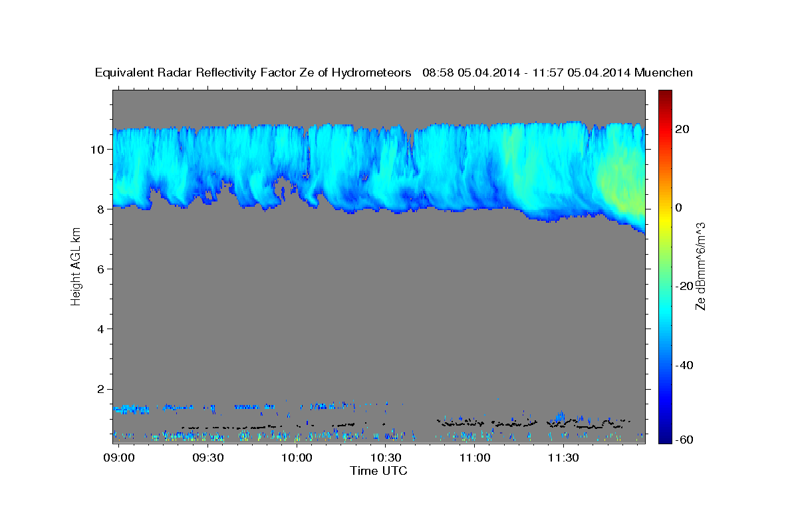The height and width of the screenshot is (532, 798).
Task: Click the date range text '08:58 05.04.2014 - 11:57 05.04.2014 Muenchen'
Action: click(x=558, y=72)
